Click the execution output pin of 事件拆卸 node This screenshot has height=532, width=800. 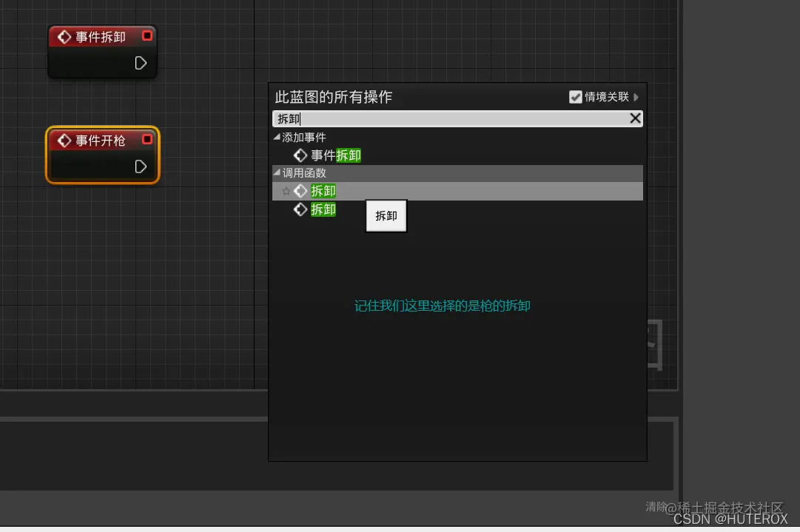pyautogui.click(x=141, y=63)
